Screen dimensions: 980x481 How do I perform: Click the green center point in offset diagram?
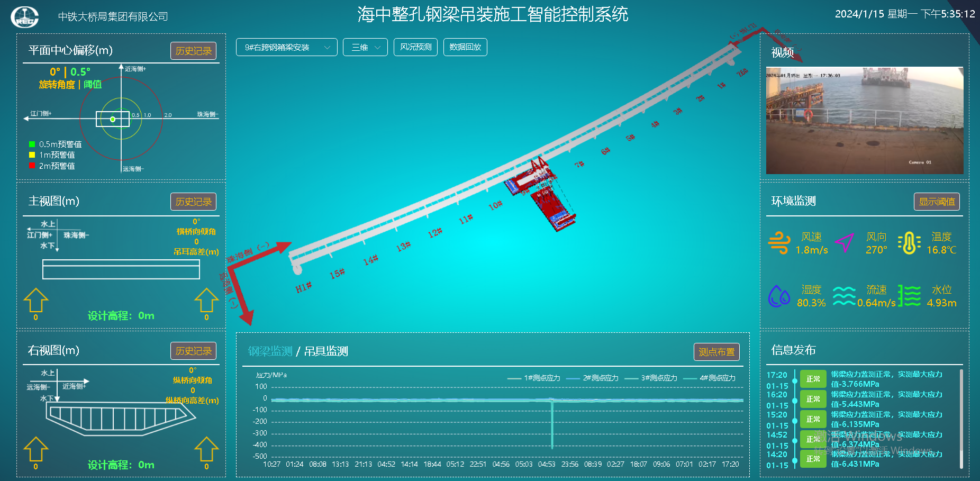(113, 120)
